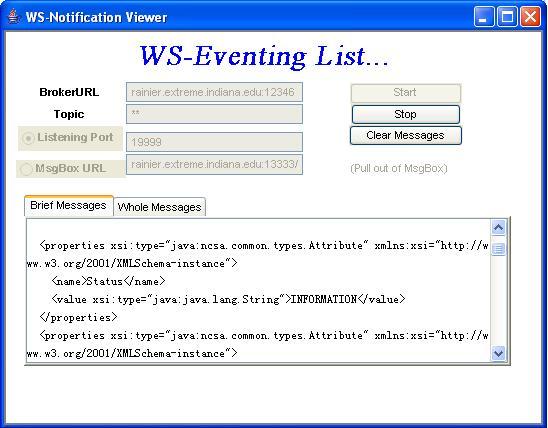Screen dimensions: 548x428
Task: Click the Clear Messages button
Action: point(405,135)
